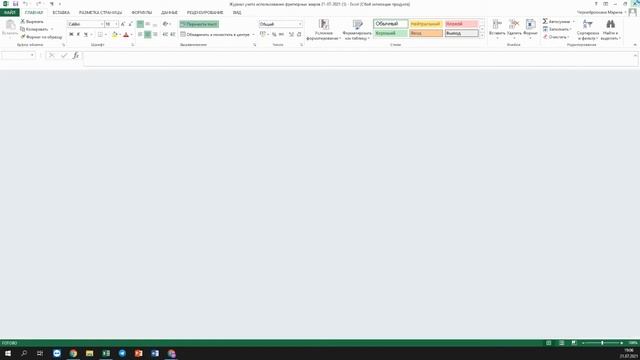
Task: Click the red font color A icon
Action: click(126, 35)
